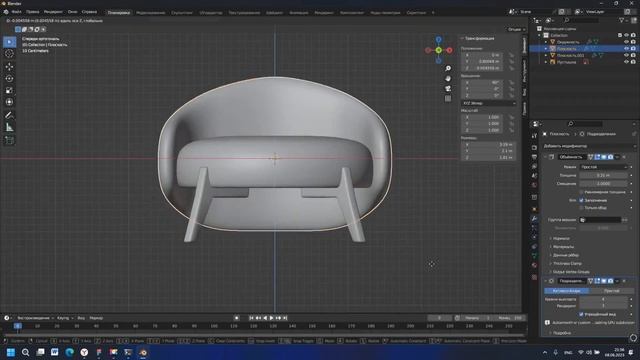
Task: Open the Режим mode dropdown
Action: pos(603,167)
